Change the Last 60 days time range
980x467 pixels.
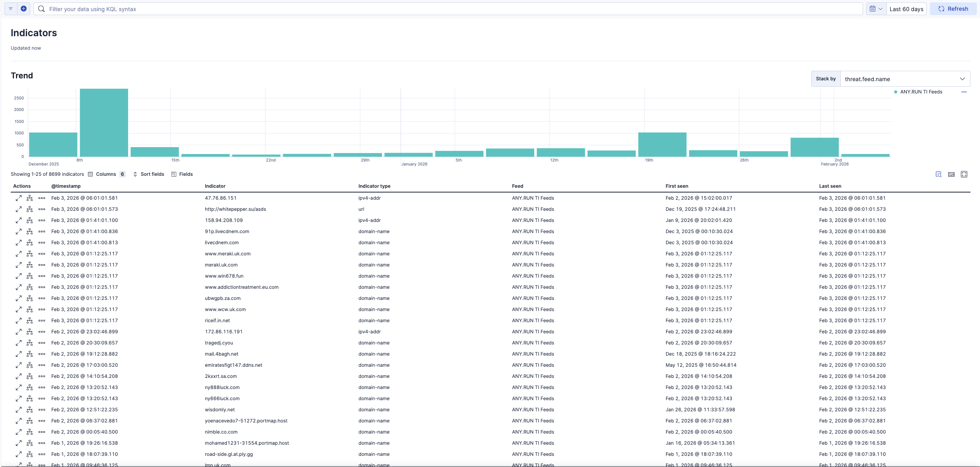click(906, 8)
